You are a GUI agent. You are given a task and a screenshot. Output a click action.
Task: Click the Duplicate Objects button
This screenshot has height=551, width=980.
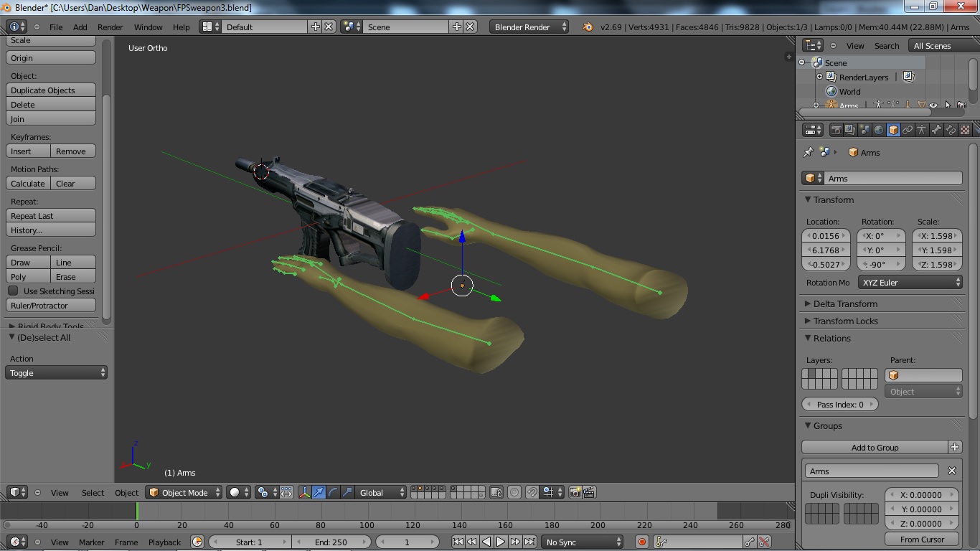pos(51,90)
